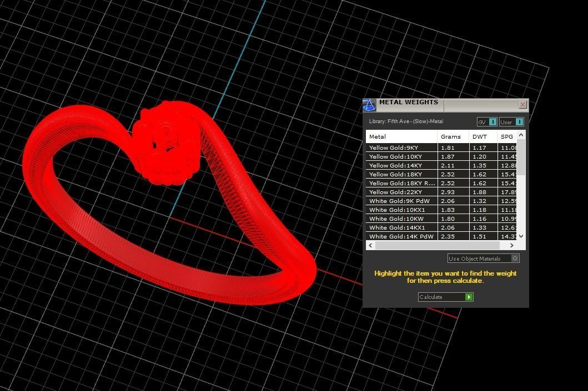This screenshot has height=391, width=588.
Task: Click the Calculate button
Action: click(445, 297)
